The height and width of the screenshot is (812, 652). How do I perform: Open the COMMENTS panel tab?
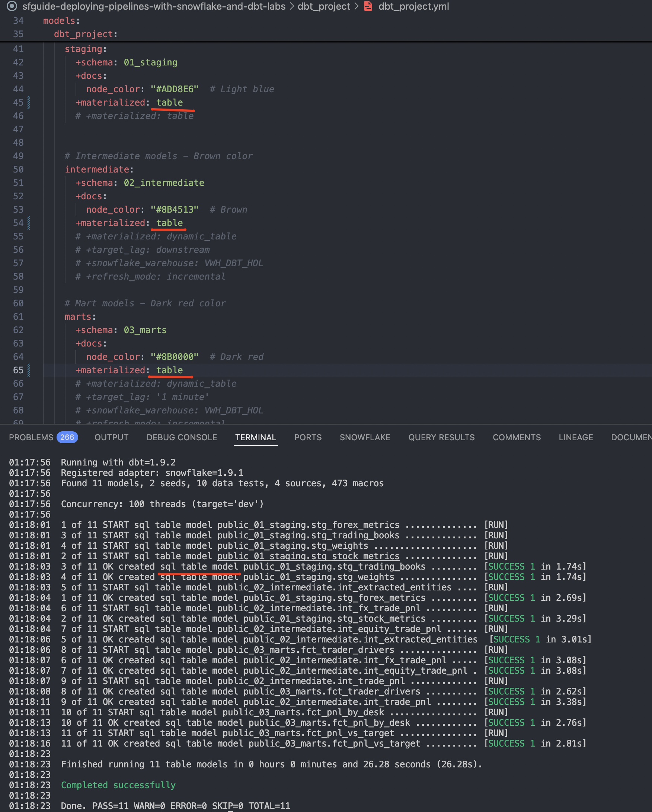pos(516,437)
